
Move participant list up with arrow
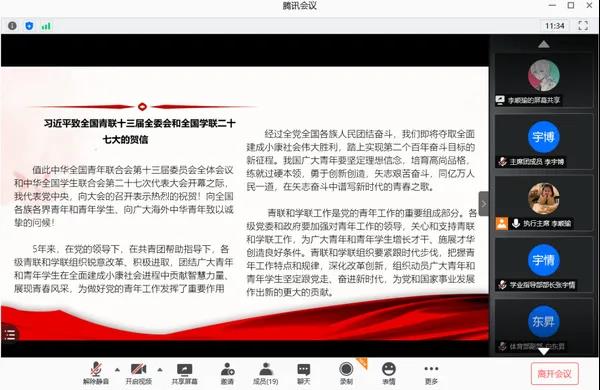[544, 44]
